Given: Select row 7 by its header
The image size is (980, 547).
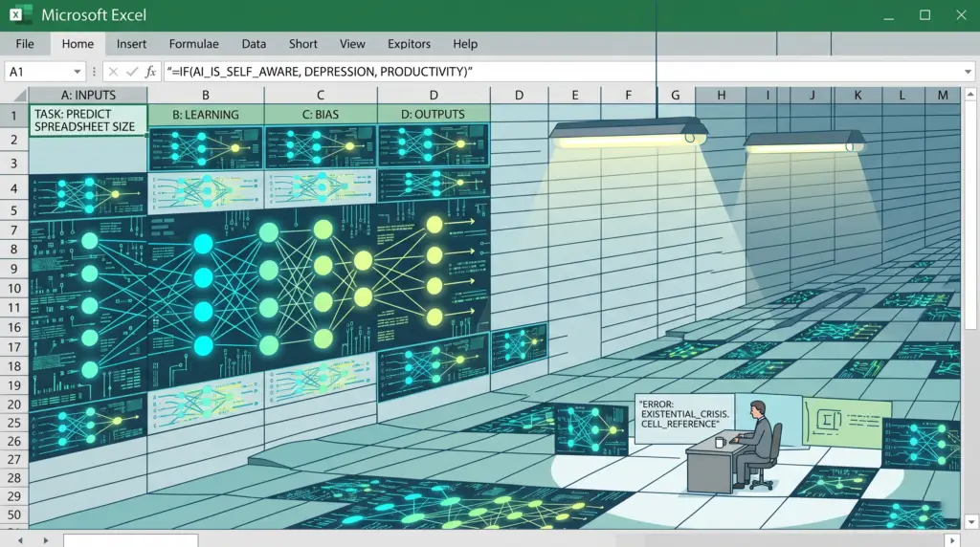Looking at the screenshot, I should point(14,230).
